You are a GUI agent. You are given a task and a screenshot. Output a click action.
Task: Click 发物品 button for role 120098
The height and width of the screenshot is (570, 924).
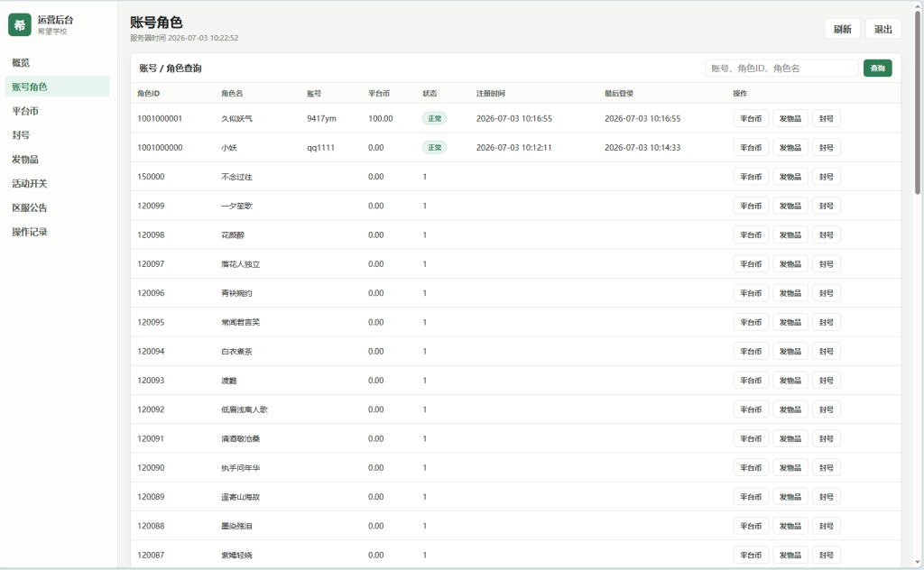(790, 235)
